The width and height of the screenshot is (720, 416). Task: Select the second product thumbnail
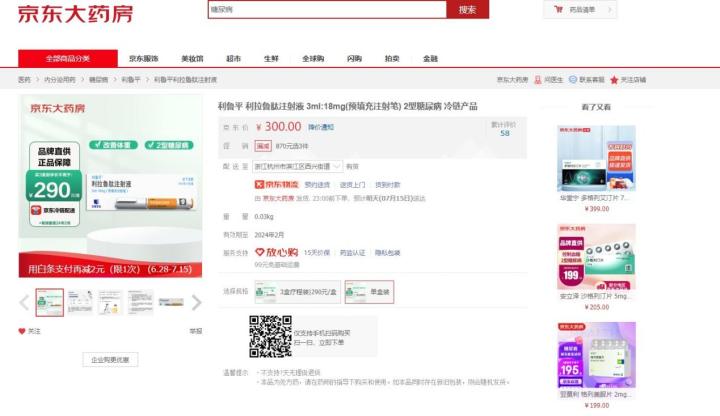point(80,302)
